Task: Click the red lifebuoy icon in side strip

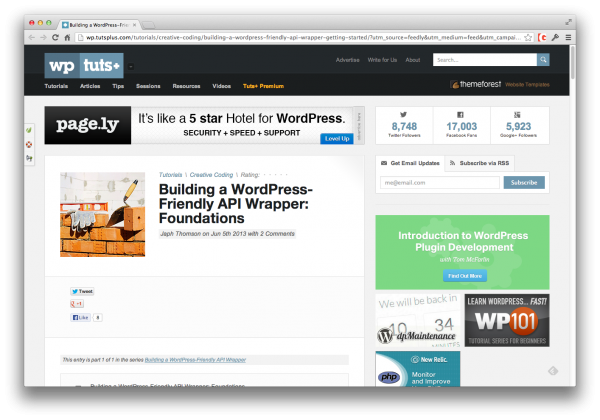Action: tap(29, 144)
